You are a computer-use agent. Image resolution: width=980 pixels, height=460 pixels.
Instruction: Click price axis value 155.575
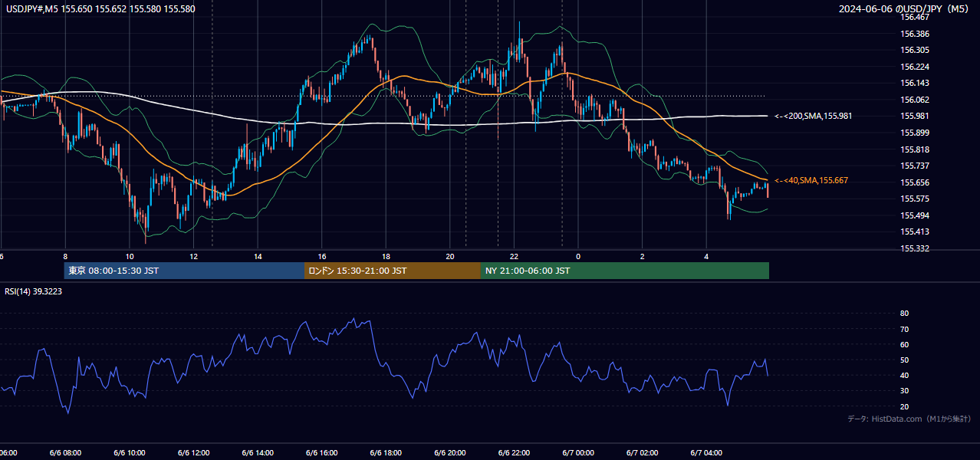pos(915,199)
